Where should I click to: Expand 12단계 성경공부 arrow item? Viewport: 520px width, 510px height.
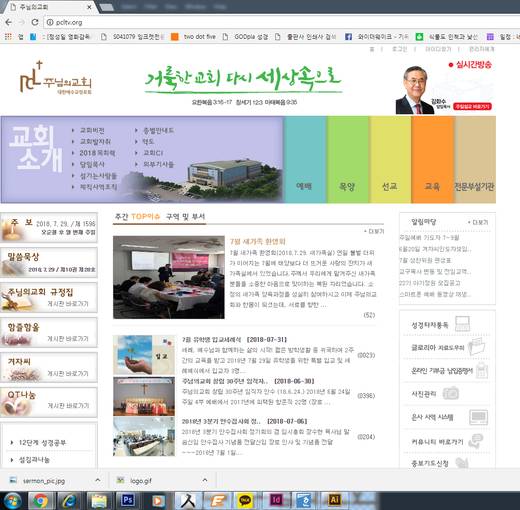[x=39, y=443]
